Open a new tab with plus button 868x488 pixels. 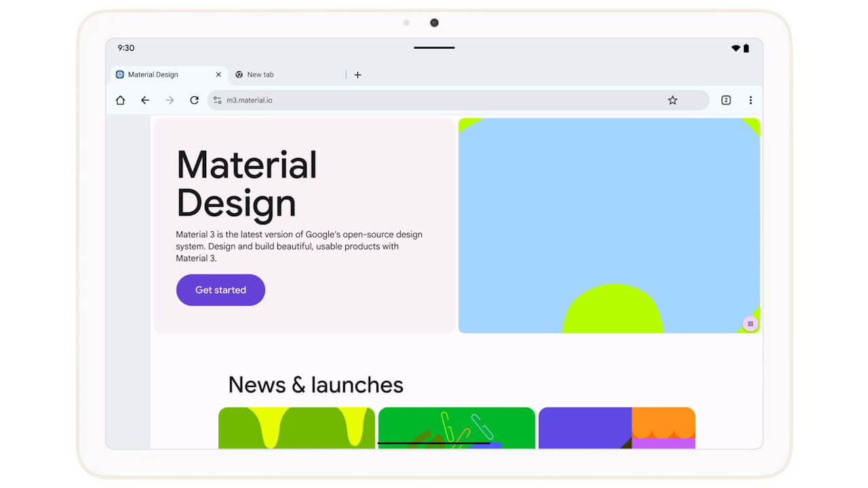click(358, 75)
